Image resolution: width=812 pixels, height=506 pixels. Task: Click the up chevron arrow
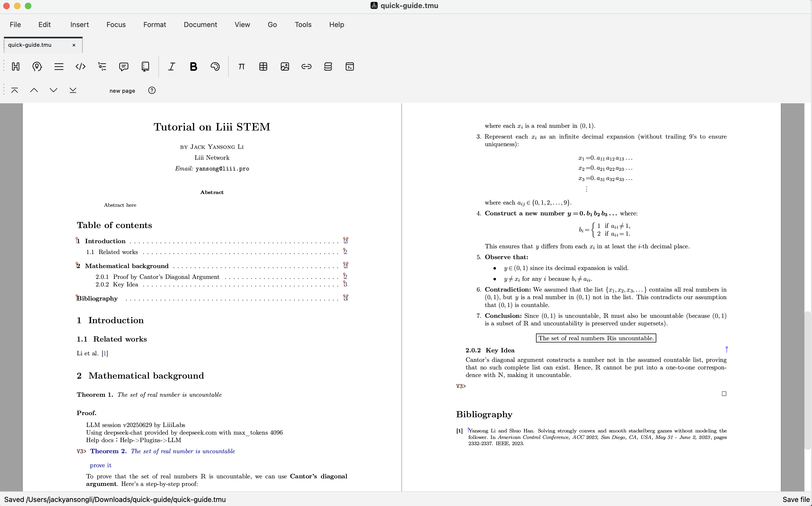[x=34, y=90]
